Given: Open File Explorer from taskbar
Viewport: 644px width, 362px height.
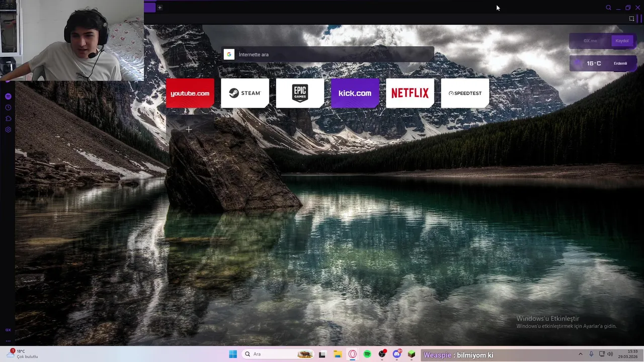Looking at the screenshot, I should coord(338,354).
